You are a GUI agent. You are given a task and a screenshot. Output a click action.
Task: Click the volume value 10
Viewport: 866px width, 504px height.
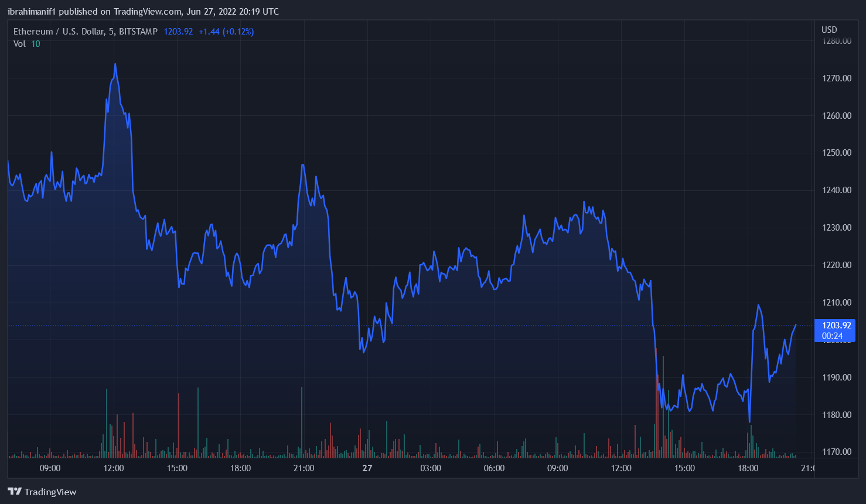[36, 44]
